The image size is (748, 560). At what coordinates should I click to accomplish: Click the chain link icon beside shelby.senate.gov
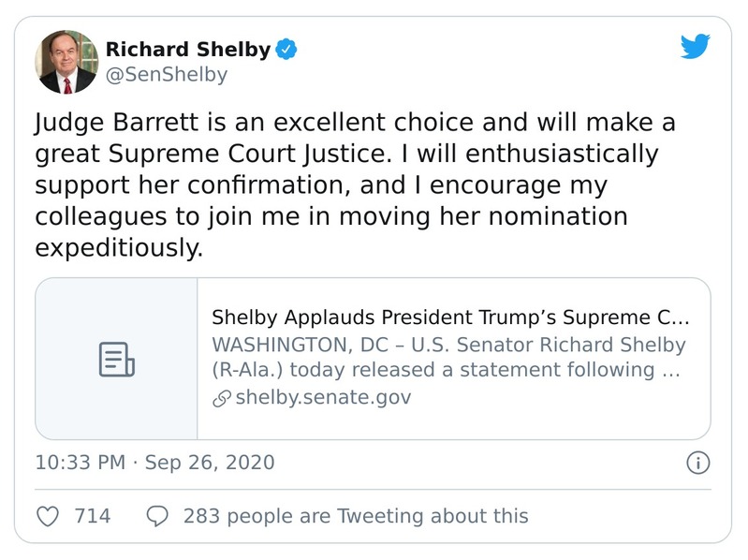point(221,398)
